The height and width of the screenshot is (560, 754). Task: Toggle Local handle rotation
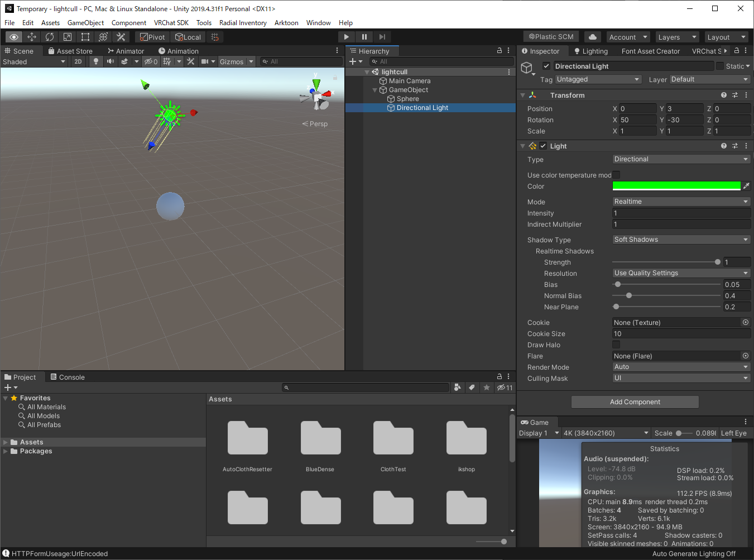coord(188,37)
